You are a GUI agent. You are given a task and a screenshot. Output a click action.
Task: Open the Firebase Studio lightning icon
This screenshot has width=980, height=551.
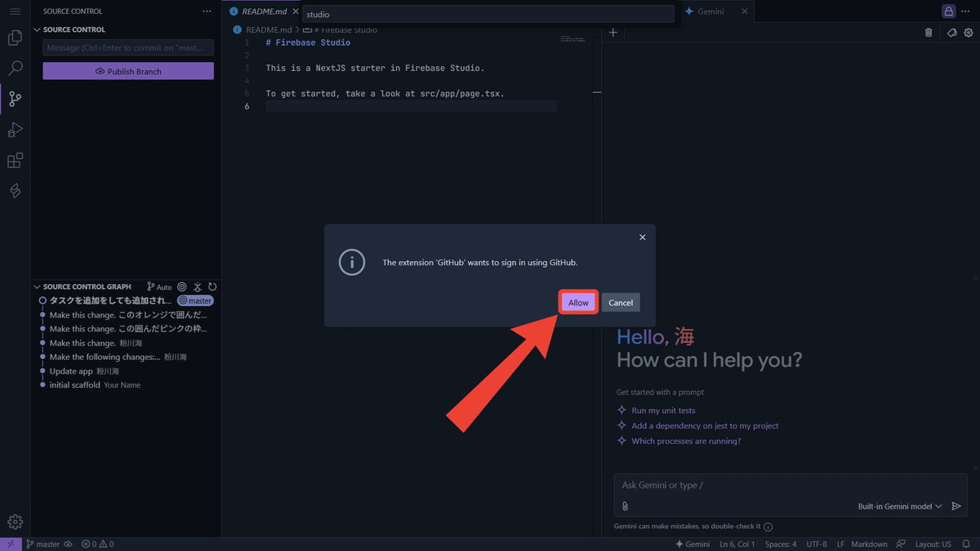click(15, 191)
